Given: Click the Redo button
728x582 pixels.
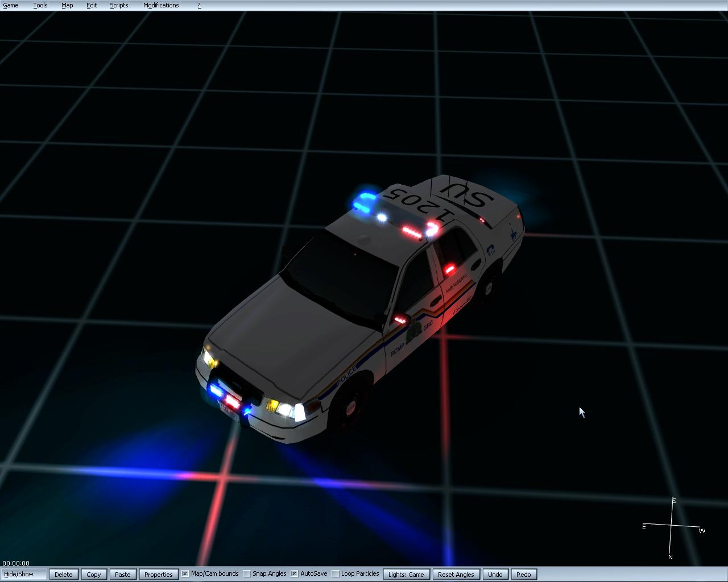Looking at the screenshot, I should [524, 574].
